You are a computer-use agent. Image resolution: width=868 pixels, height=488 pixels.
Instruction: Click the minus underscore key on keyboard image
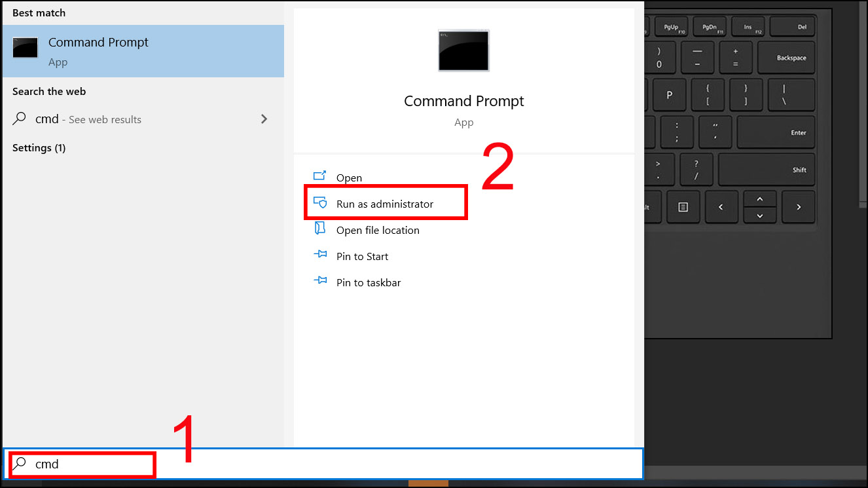[697, 58]
